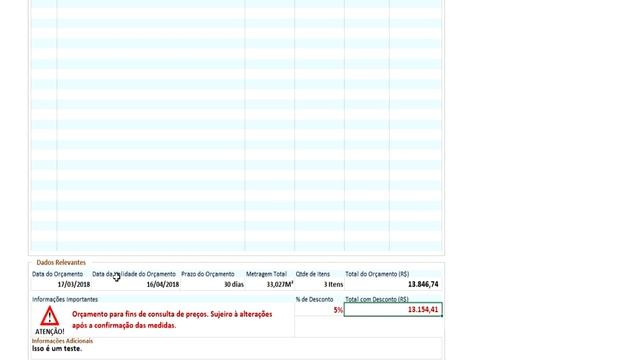Click the 'Informações Adicionais' label
Viewport: 640px width, 360px height.
pos(62,341)
